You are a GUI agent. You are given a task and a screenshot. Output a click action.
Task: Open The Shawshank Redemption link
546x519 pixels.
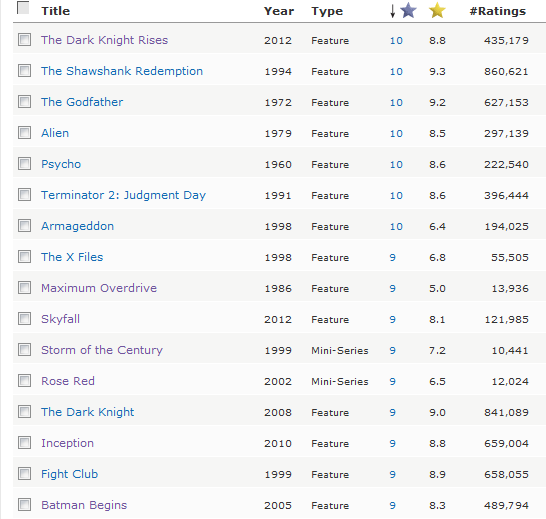pos(122,71)
